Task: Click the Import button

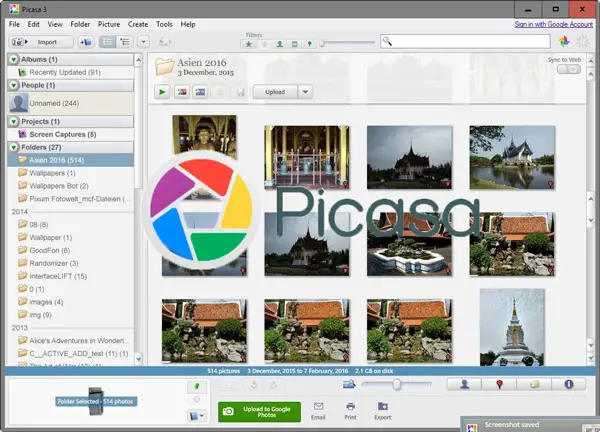Action: [41, 42]
